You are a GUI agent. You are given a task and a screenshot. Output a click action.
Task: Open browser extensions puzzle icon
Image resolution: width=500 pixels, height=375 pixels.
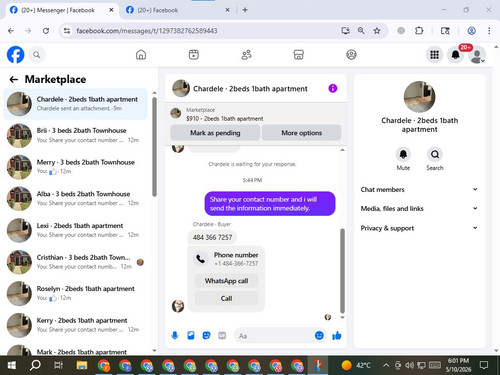[x=419, y=31]
